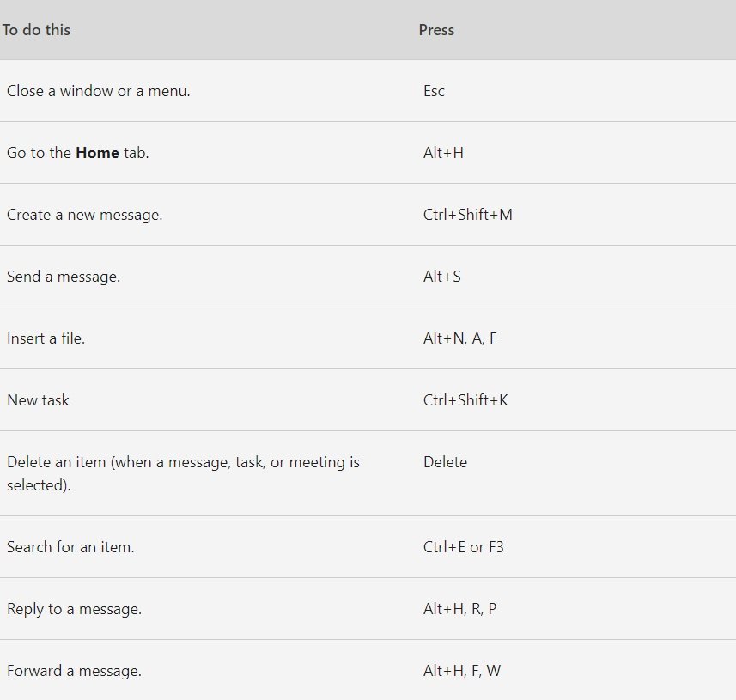The width and height of the screenshot is (736, 700).
Task: Click the 'Send a message.' text
Action: click(x=64, y=277)
